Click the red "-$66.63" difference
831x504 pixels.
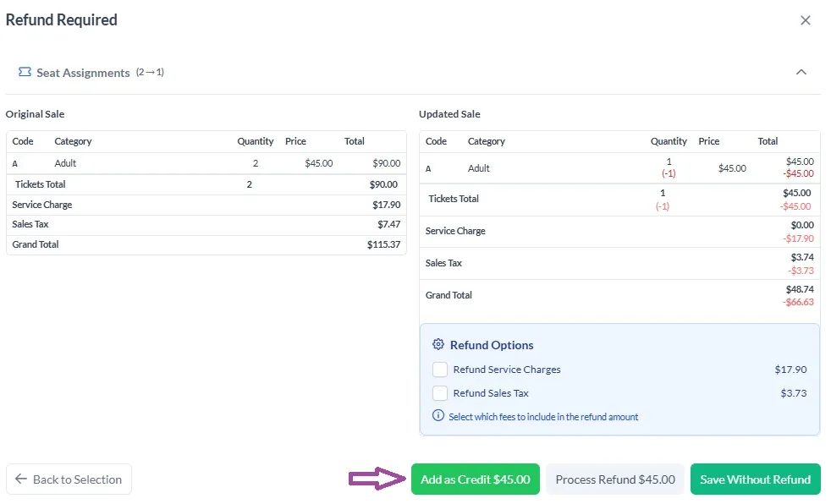click(798, 302)
